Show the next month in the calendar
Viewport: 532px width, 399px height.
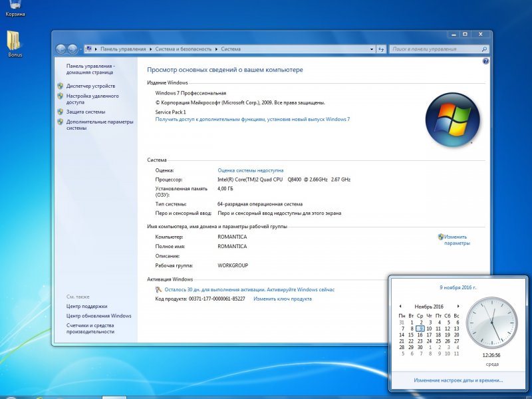(458, 307)
